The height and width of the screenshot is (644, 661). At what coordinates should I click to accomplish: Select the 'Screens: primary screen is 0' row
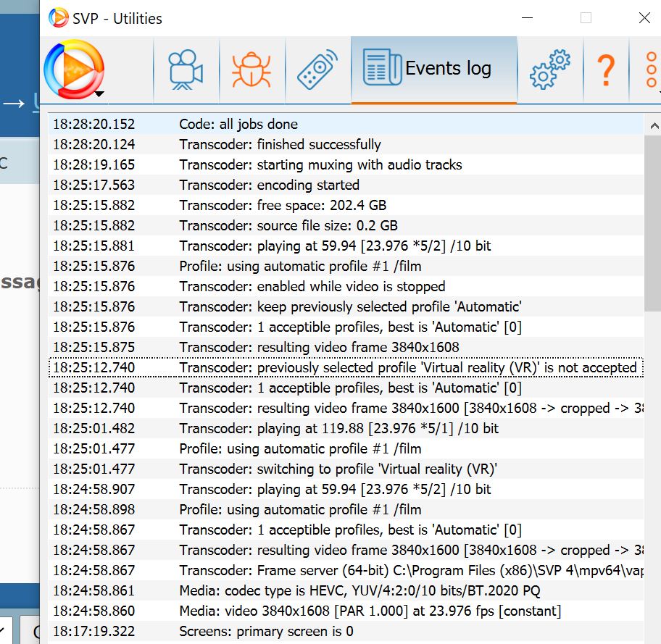[266, 632]
